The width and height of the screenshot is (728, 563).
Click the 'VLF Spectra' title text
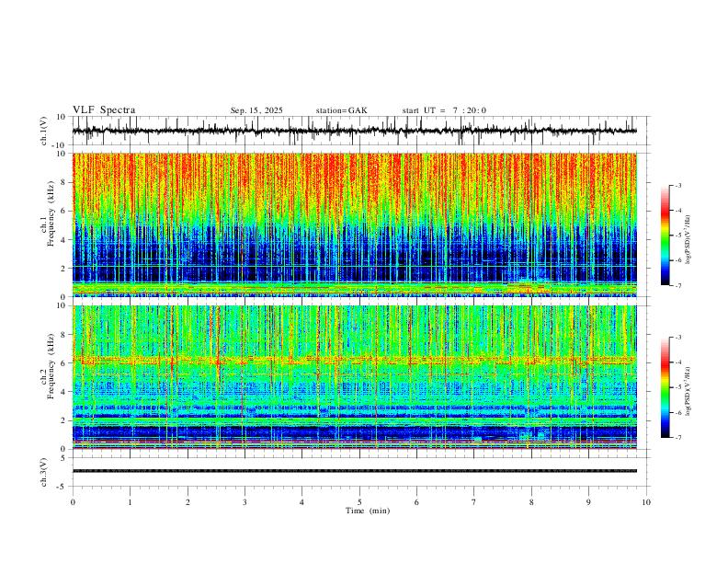[x=104, y=110]
